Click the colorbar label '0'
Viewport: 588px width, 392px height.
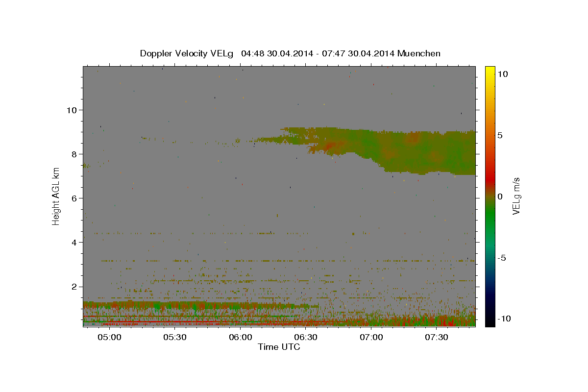click(x=501, y=196)
